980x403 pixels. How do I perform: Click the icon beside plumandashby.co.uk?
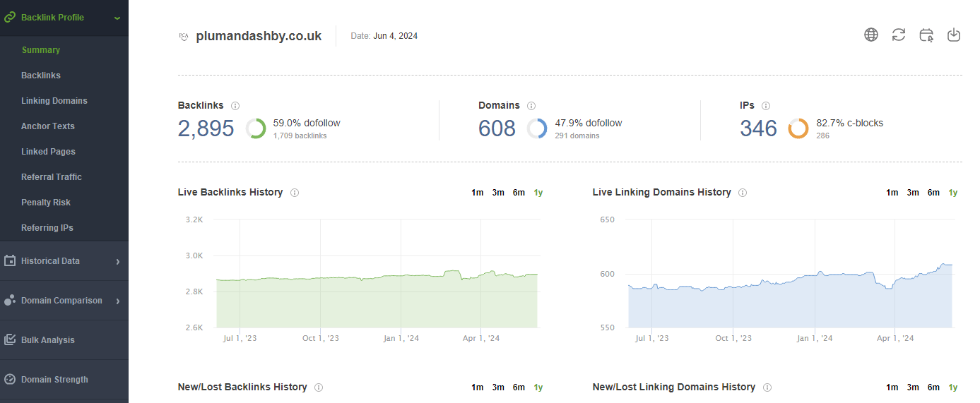(184, 37)
